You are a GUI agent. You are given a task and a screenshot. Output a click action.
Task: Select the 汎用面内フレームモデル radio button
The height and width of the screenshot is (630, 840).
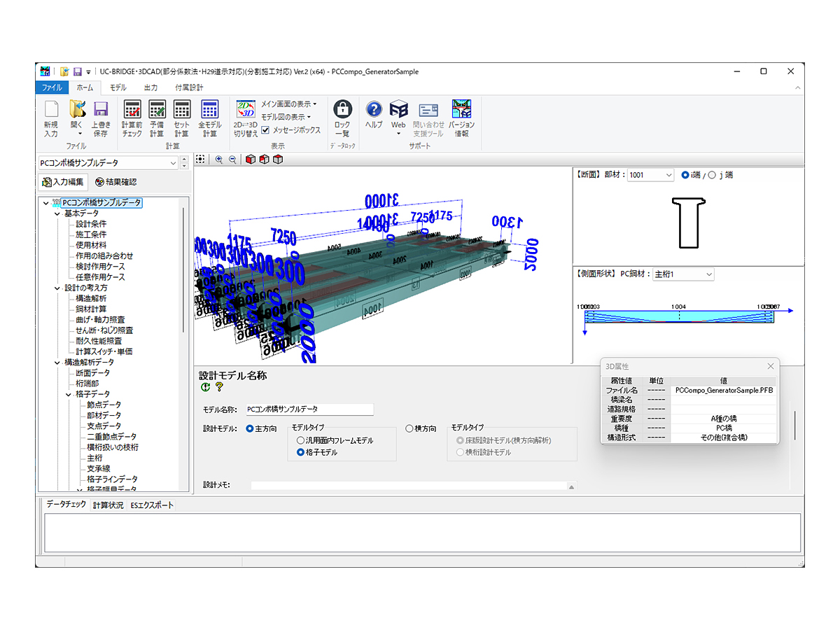(x=300, y=440)
